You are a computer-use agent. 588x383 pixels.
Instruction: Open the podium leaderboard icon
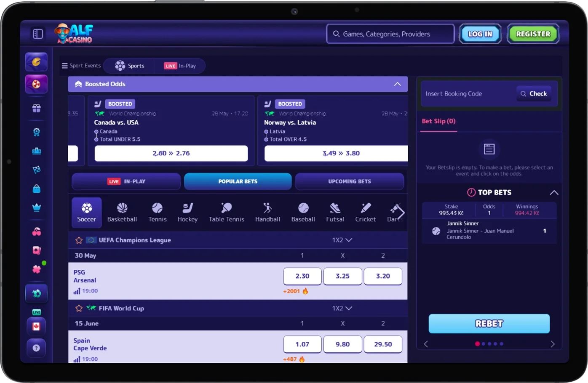coord(37,151)
